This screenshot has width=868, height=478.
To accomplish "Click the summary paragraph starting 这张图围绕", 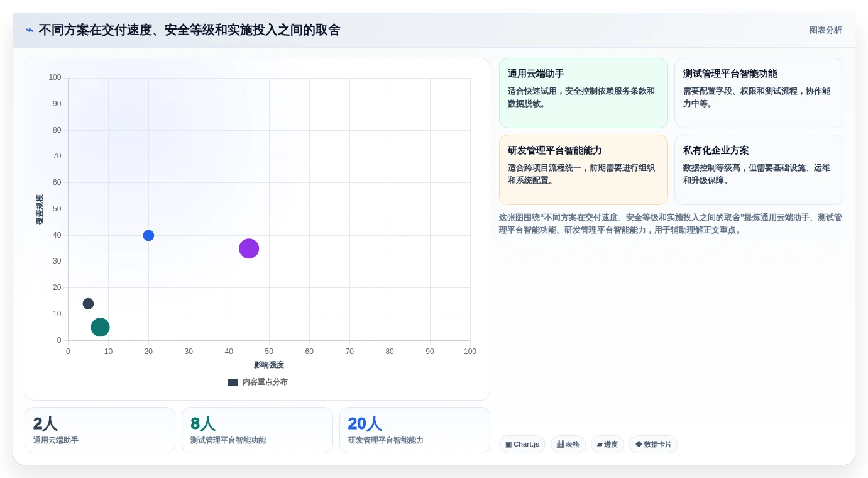I will (x=671, y=224).
